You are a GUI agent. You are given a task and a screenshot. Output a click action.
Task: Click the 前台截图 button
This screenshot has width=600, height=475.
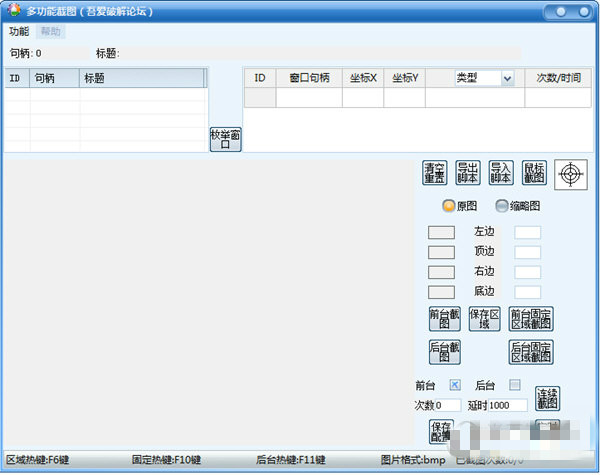444,319
